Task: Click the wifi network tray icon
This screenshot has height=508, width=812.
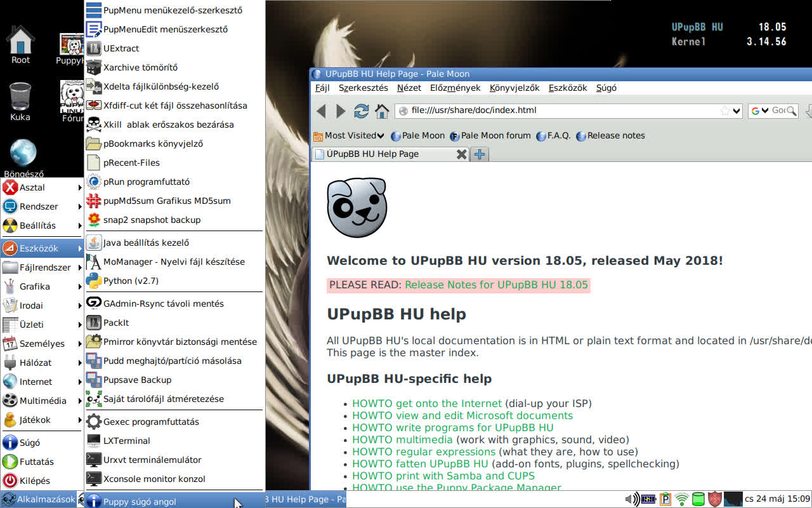Action: [682, 499]
